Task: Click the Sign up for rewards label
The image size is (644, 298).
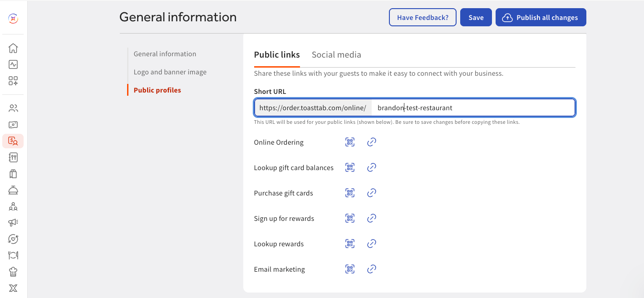Action: [x=284, y=219]
